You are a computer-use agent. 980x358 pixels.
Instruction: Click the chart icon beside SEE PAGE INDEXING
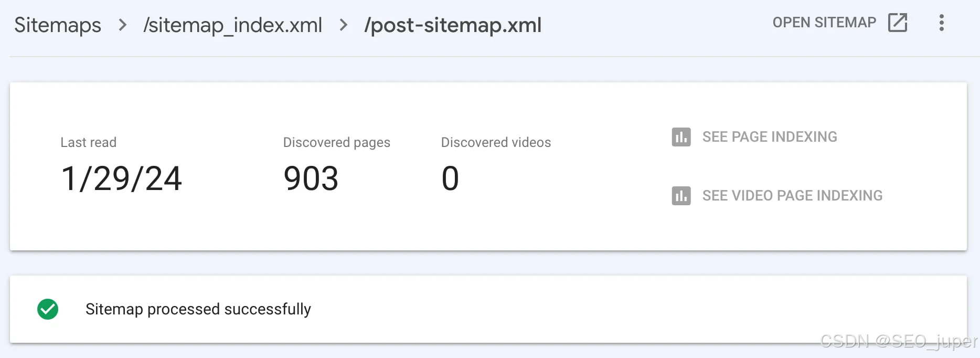(681, 137)
